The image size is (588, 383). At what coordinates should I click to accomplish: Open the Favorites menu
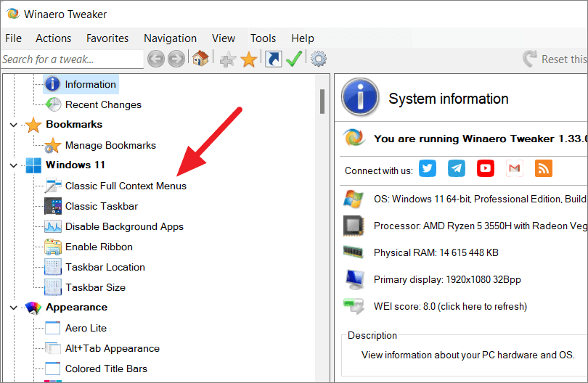tap(107, 38)
